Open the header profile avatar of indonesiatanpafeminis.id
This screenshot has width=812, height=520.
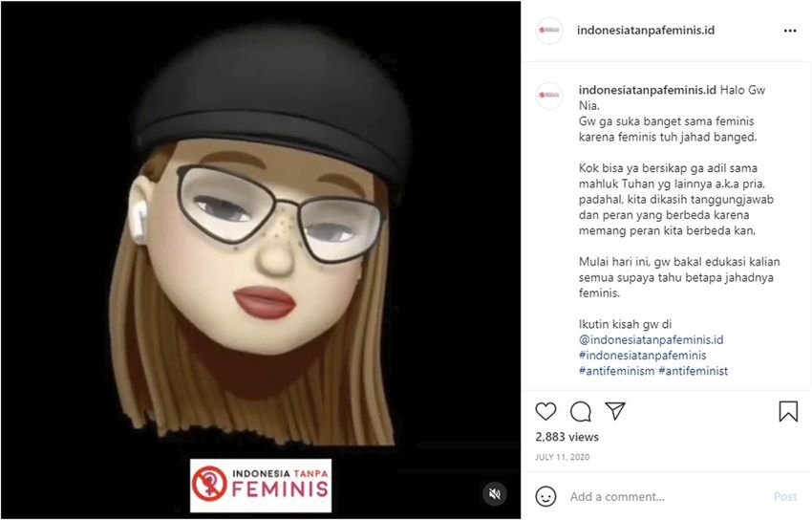point(549,31)
